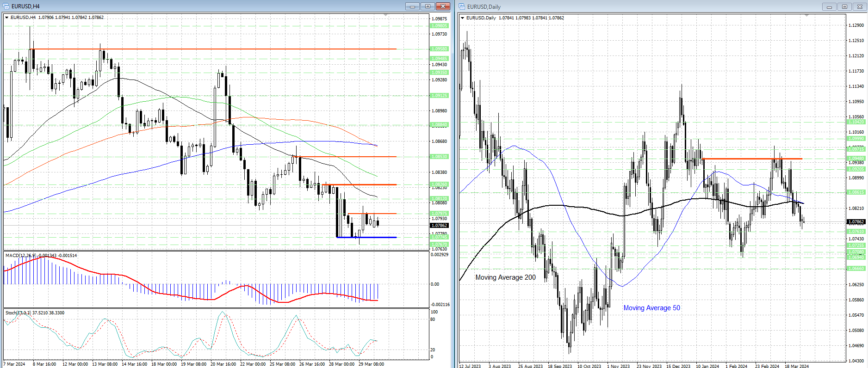The height and width of the screenshot is (368, 868).
Task: Minimize the EURUSD,Daily chart window
Action: 829,6
